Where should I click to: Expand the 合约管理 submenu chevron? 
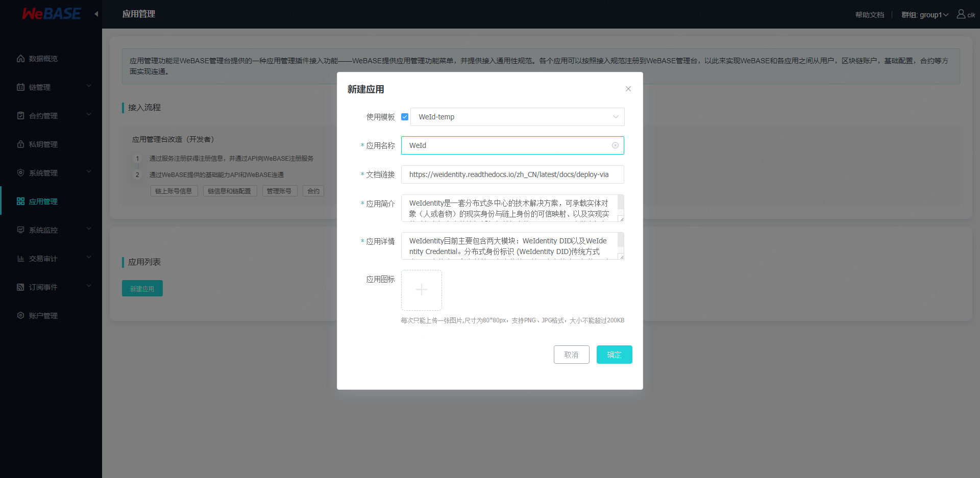89,114
